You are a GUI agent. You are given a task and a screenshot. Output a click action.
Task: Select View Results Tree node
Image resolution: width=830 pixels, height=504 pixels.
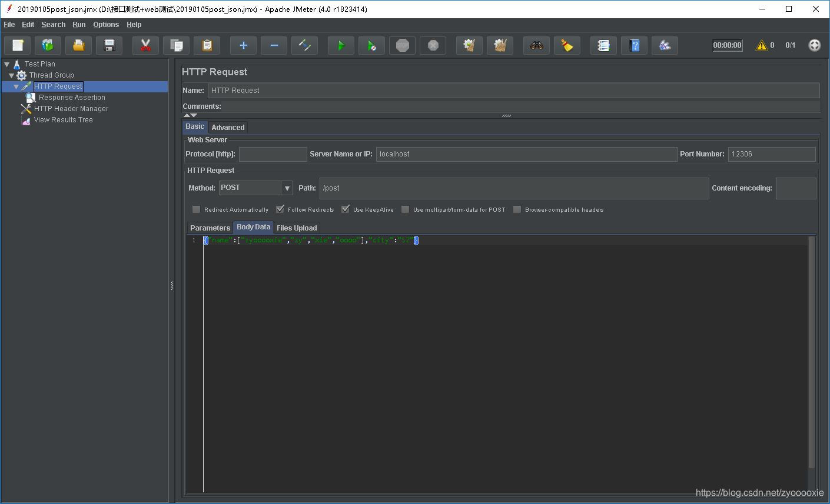point(63,120)
